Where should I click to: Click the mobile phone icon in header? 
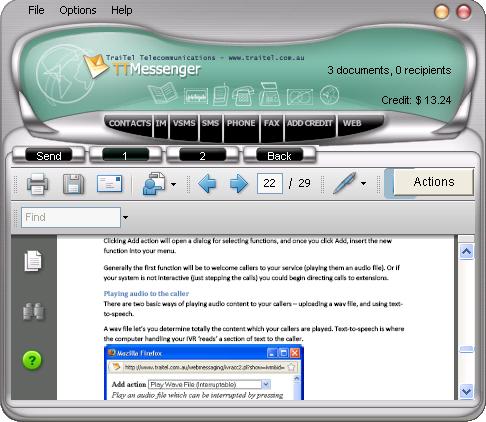tap(221, 94)
